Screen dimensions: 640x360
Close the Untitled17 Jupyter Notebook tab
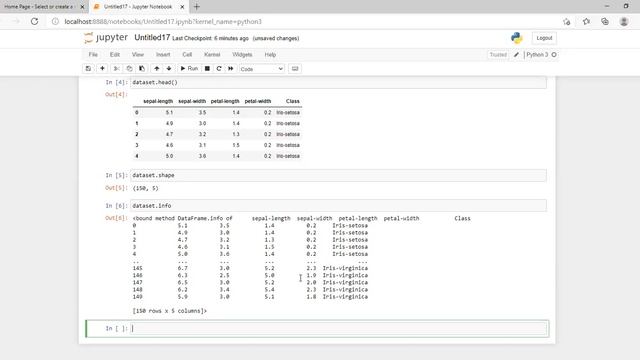point(182,7)
